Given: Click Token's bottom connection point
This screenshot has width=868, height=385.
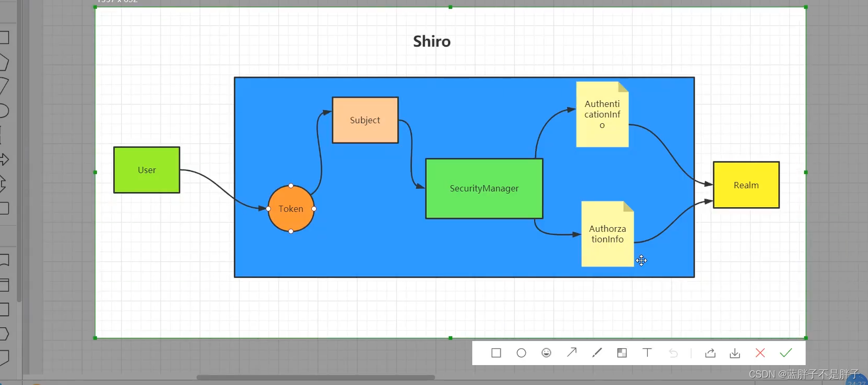Looking at the screenshot, I should pyautogui.click(x=291, y=231).
